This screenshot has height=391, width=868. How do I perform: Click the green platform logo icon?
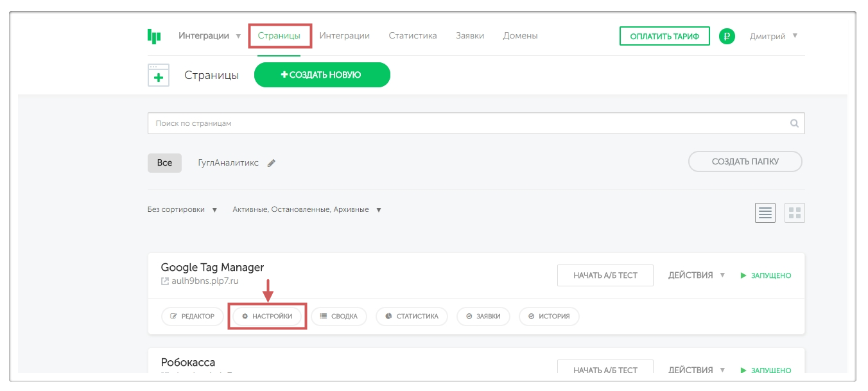[154, 36]
